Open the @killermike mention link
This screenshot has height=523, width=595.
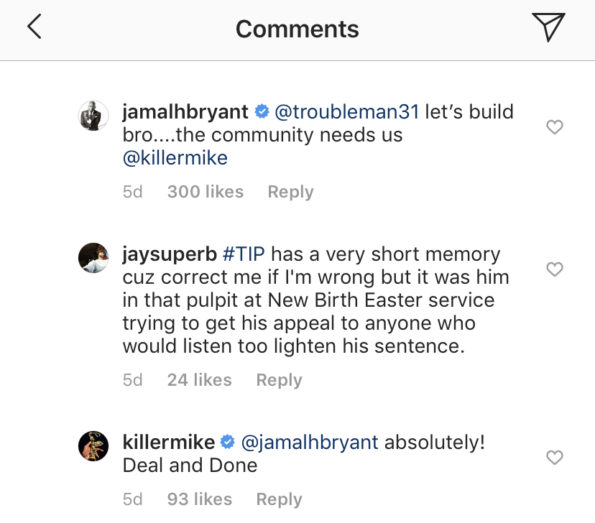(x=175, y=158)
